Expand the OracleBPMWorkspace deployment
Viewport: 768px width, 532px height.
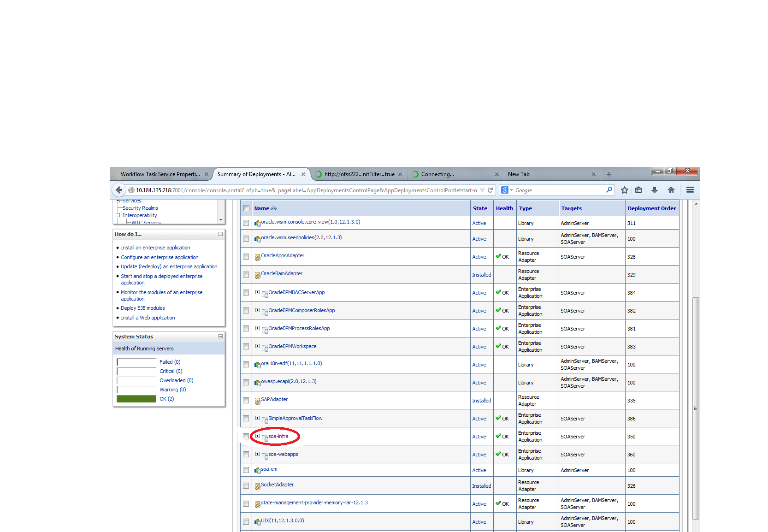pyautogui.click(x=257, y=346)
